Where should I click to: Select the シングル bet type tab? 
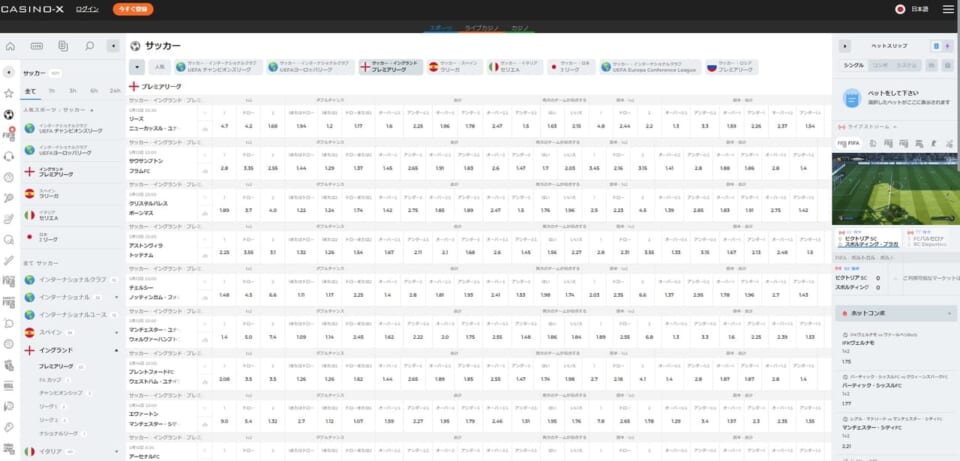[854, 66]
